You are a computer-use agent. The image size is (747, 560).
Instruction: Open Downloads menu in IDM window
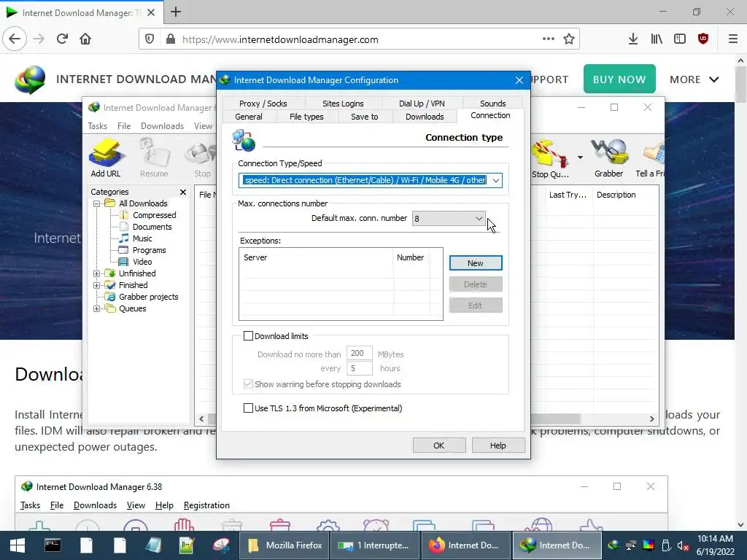click(x=162, y=126)
